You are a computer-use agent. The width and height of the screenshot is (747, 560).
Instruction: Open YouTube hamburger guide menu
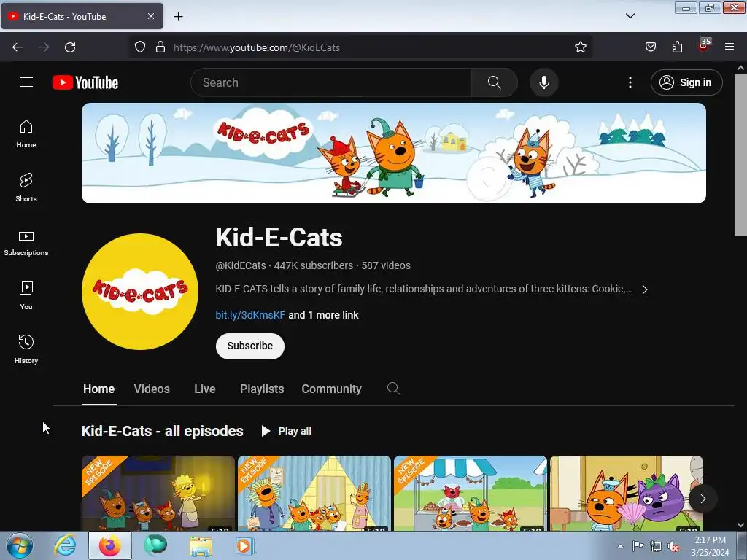click(26, 82)
